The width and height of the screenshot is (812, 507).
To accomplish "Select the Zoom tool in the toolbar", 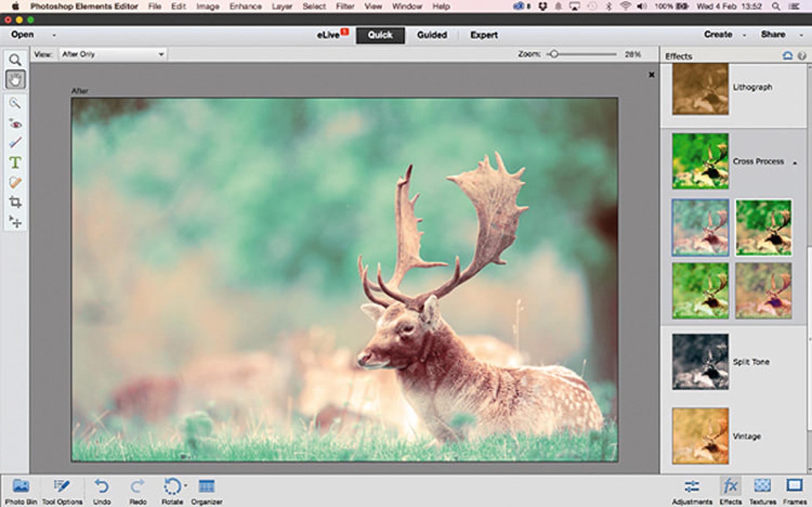I will [x=15, y=60].
